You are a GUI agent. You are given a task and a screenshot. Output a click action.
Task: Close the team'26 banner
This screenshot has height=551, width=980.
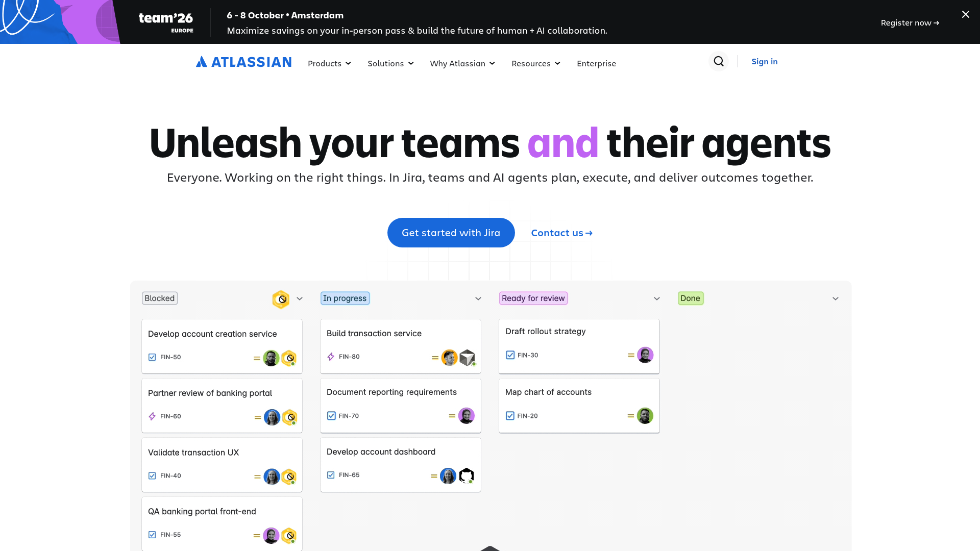click(x=965, y=14)
